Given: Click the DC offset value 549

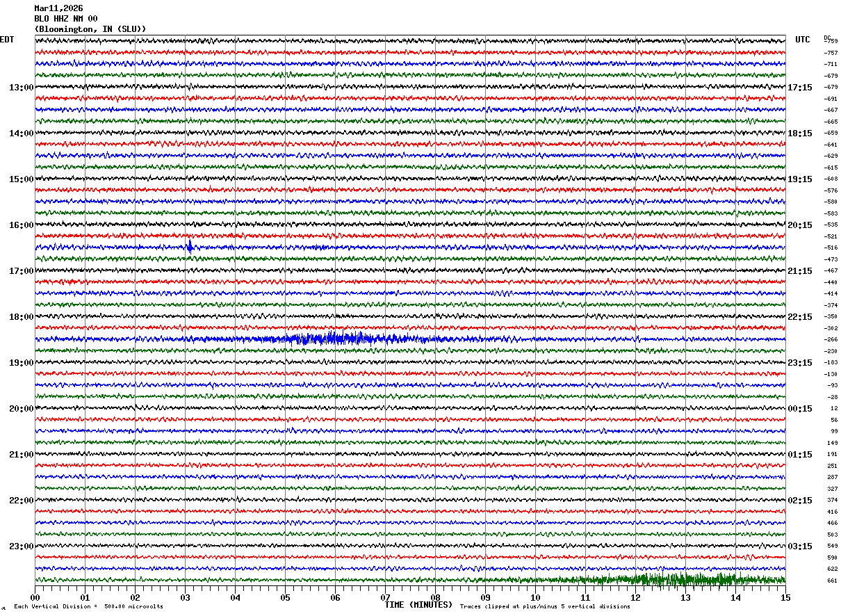Looking at the screenshot, I should tap(833, 546).
